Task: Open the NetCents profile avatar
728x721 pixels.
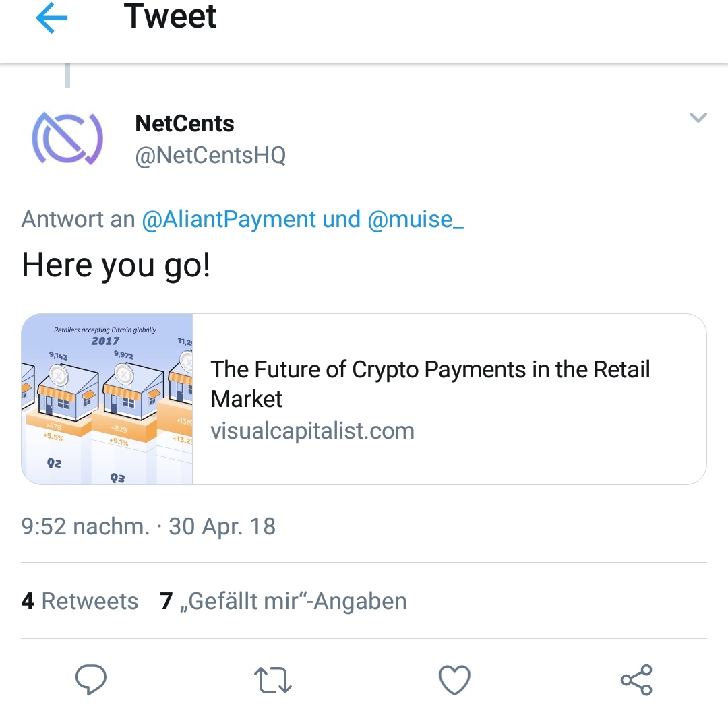Action: (x=67, y=139)
